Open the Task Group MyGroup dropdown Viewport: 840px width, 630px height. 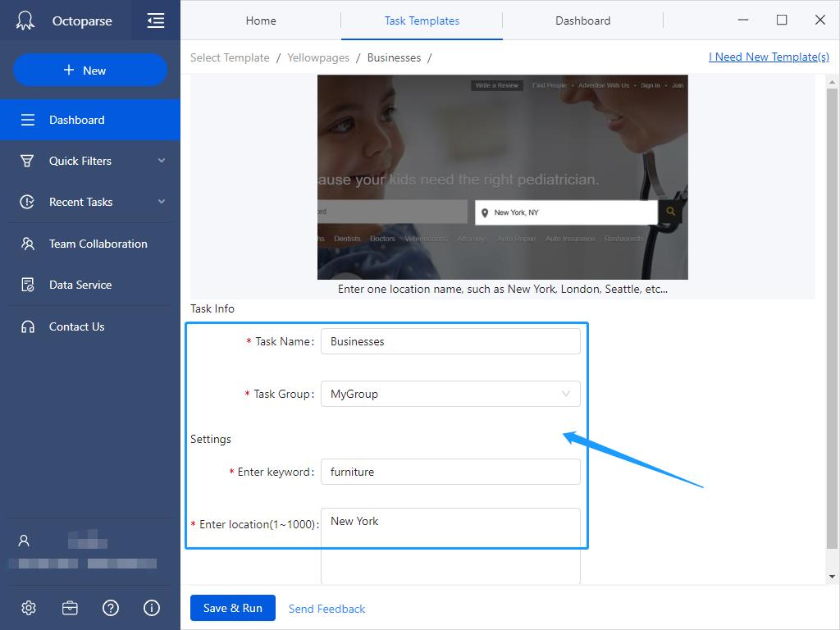pyautogui.click(x=450, y=394)
